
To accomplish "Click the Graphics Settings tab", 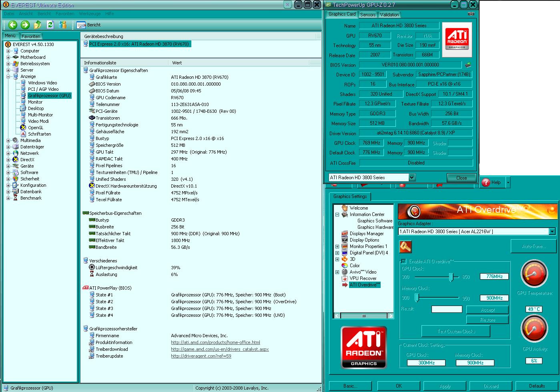I will tap(350, 196).
